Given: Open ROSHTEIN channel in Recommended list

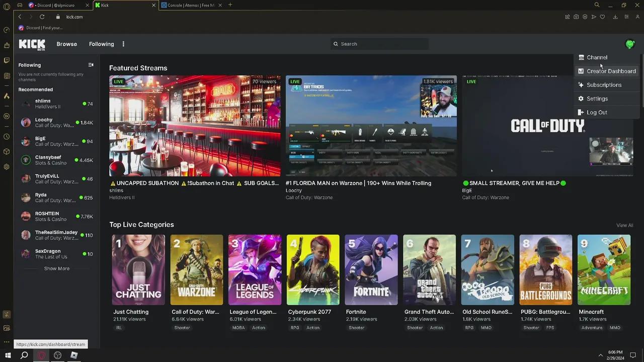Looking at the screenshot, I should (x=57, y=216).
